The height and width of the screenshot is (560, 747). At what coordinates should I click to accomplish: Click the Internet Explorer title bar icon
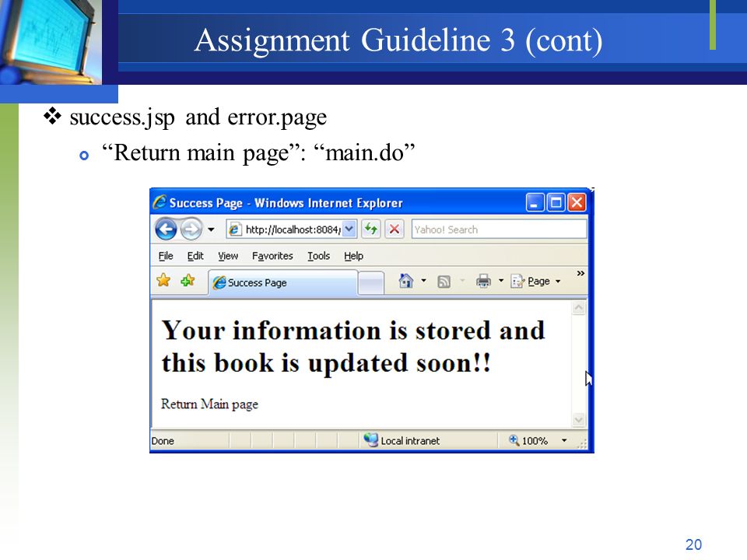click(160, 202)
